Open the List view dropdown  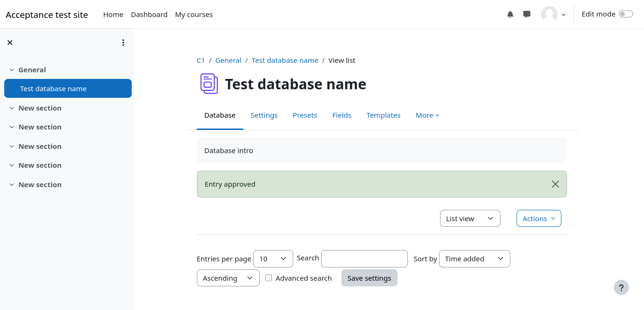click(470, 218)
